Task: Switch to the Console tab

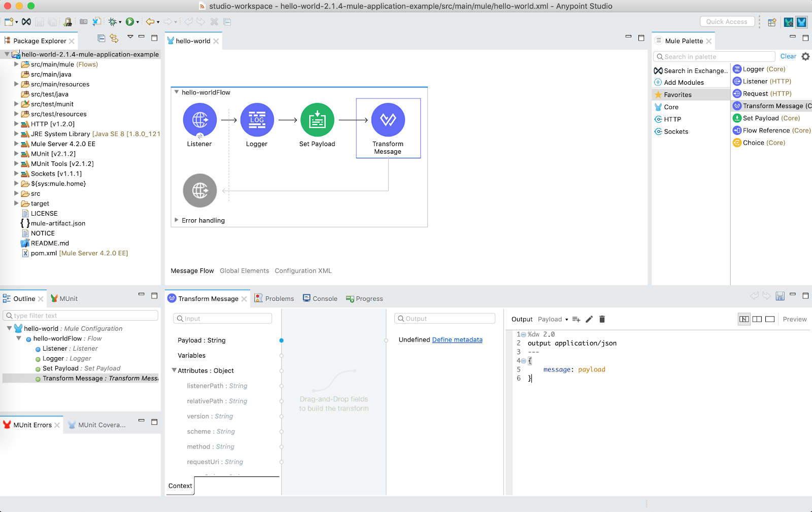Action: (320, 299)
